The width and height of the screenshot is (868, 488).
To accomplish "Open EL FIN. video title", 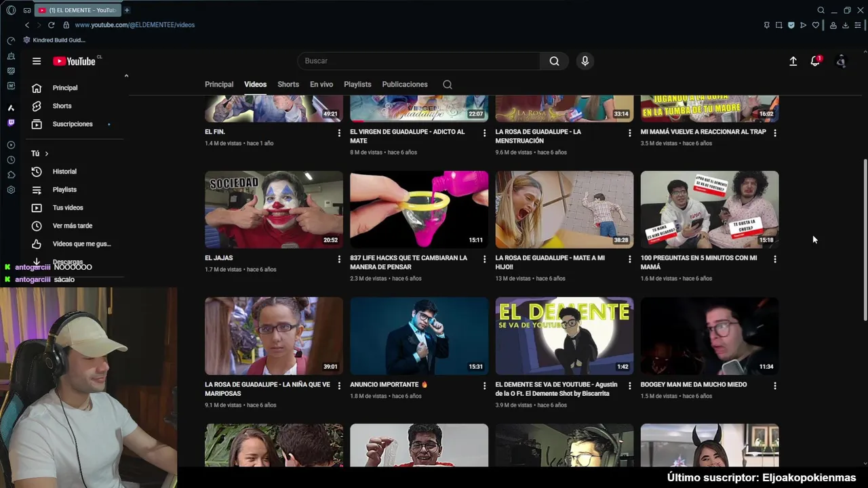I will [215, 132].
